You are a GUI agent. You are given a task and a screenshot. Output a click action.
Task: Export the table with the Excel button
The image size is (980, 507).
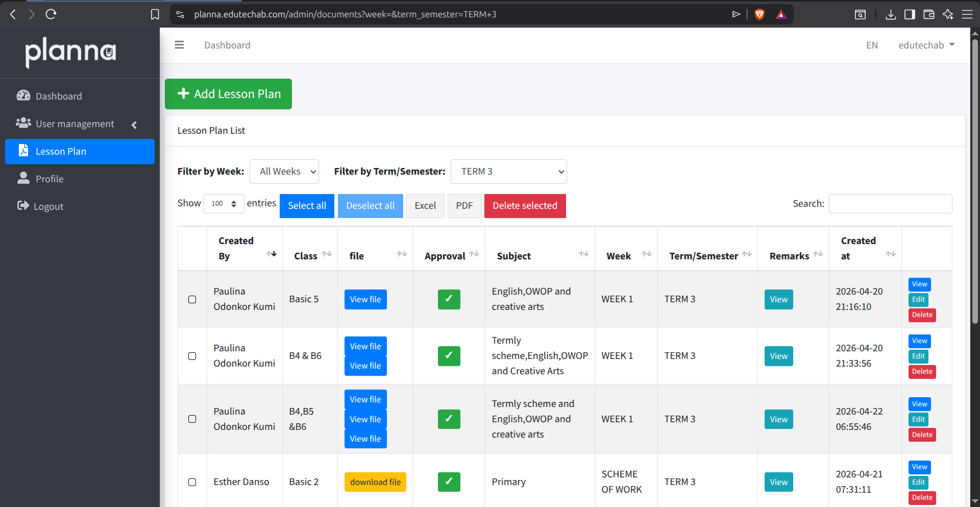[x=425, y=206]
